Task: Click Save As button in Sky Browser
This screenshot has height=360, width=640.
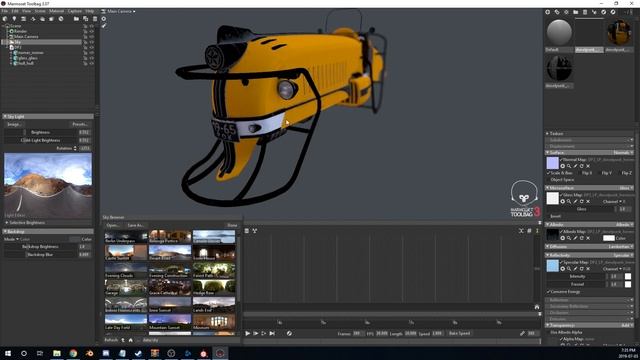Action: point(135,225)
